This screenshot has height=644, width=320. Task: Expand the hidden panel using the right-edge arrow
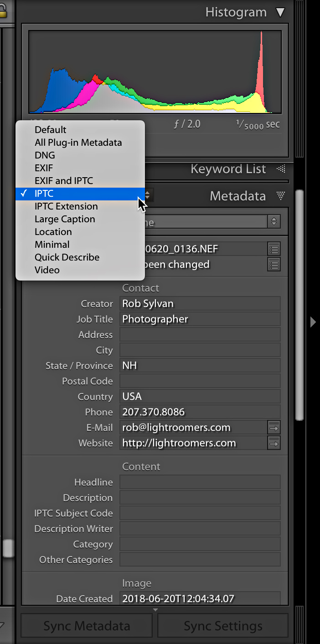(x=313, y=322)
